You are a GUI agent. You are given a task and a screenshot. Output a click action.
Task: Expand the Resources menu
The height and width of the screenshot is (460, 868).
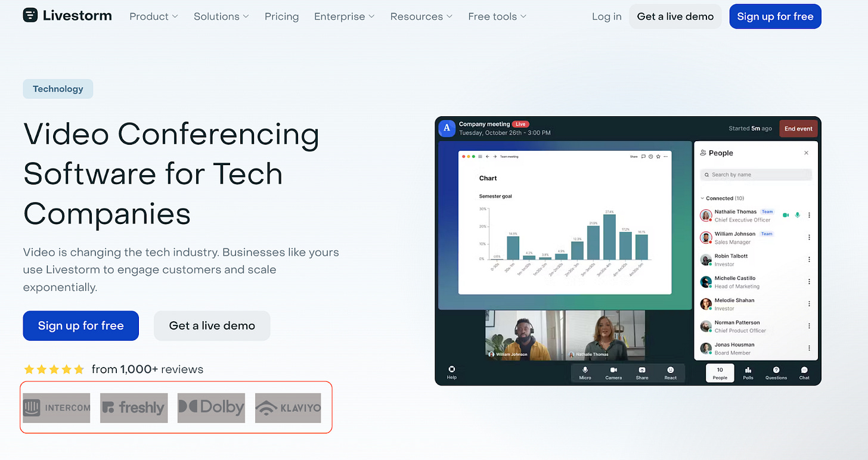[421, 17]
